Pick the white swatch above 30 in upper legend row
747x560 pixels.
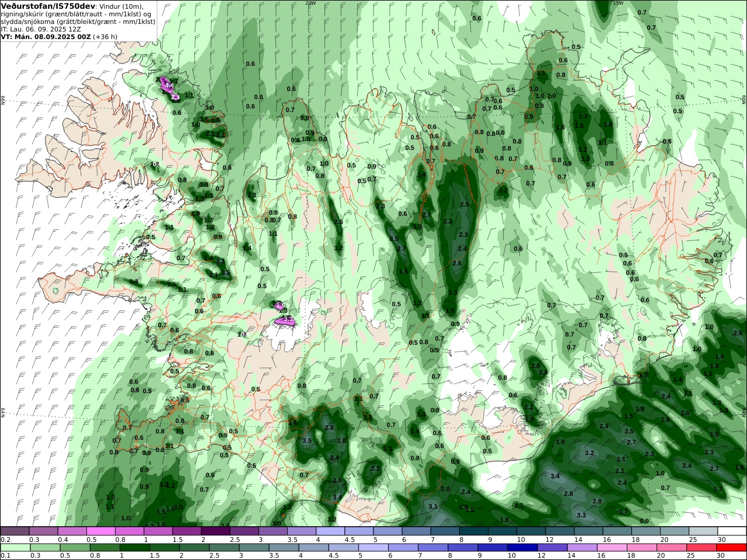tap(731, 531)
